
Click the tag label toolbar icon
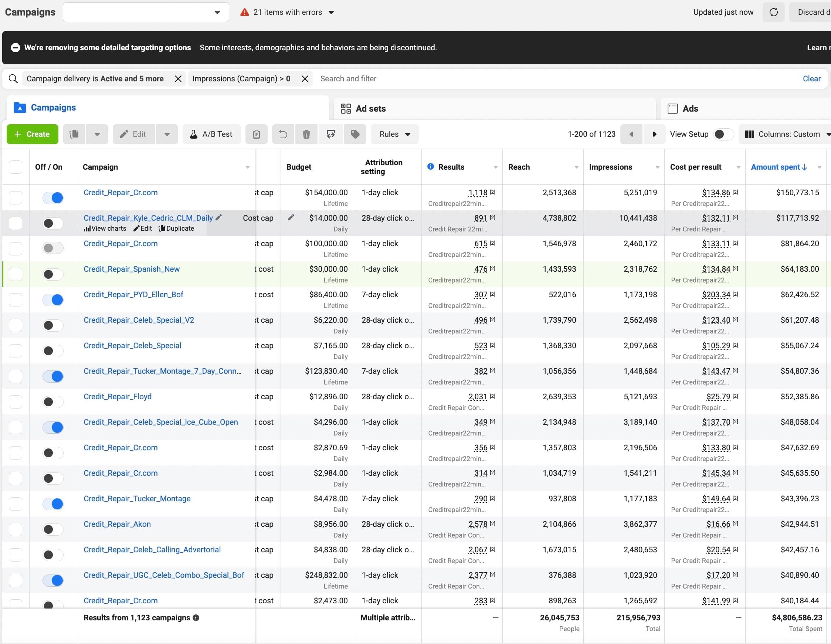tap(355, 134)
